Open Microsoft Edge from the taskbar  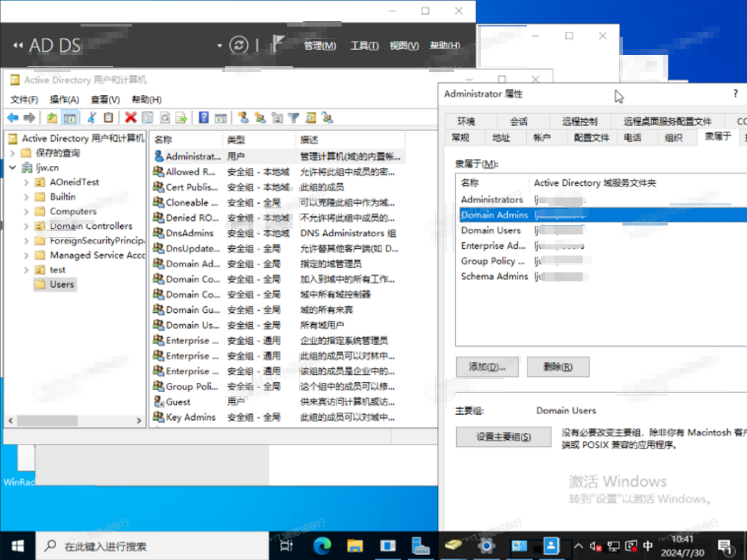pyautogui.click(x=322, y=546)
